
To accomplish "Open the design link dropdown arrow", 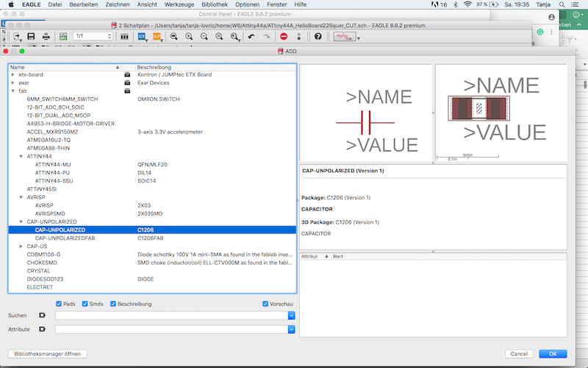I will pos(359,38).
